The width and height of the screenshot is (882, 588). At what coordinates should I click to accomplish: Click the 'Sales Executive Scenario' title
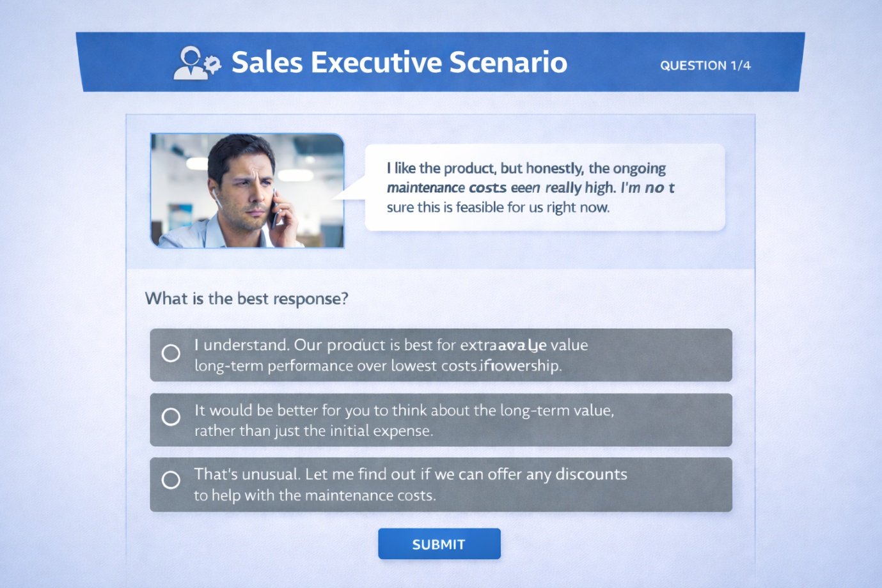point(399,63)
